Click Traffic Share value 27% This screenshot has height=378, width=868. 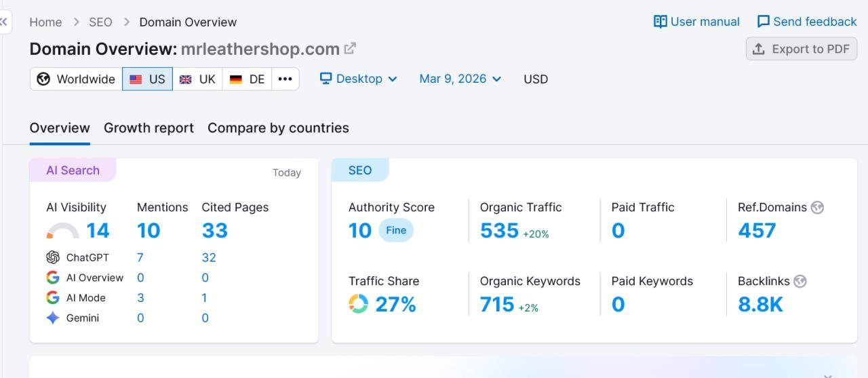(x=395, y=304)
